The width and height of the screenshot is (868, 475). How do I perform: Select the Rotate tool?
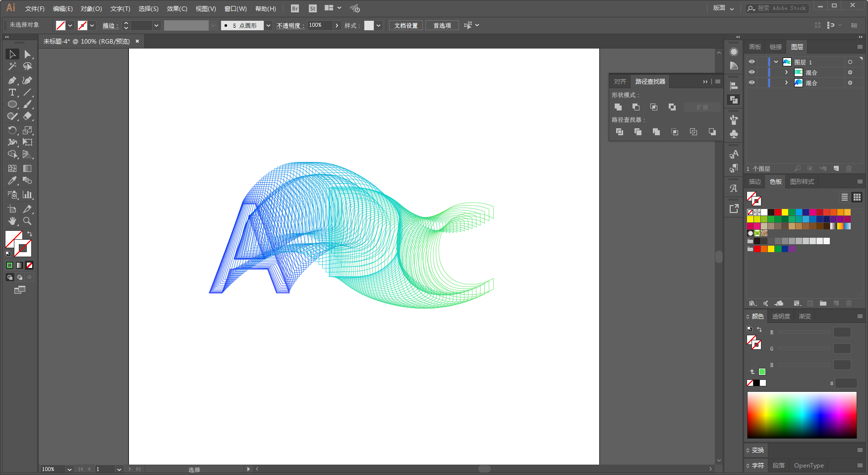tap(12, 130)
